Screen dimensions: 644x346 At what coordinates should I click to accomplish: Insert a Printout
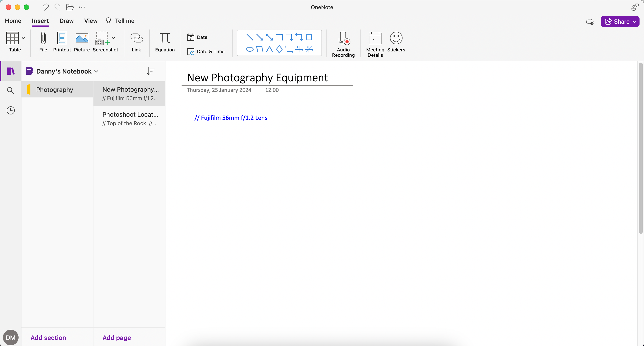(62, 43)
